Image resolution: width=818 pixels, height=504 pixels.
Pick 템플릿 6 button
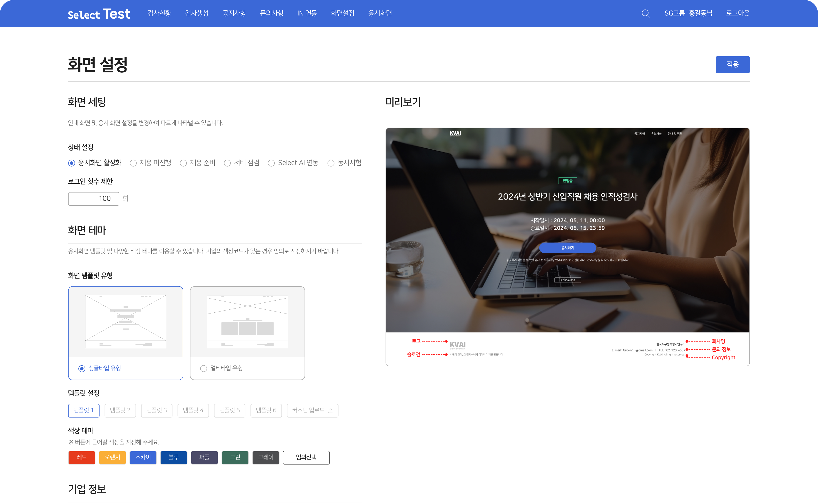(x=266, y=411)
